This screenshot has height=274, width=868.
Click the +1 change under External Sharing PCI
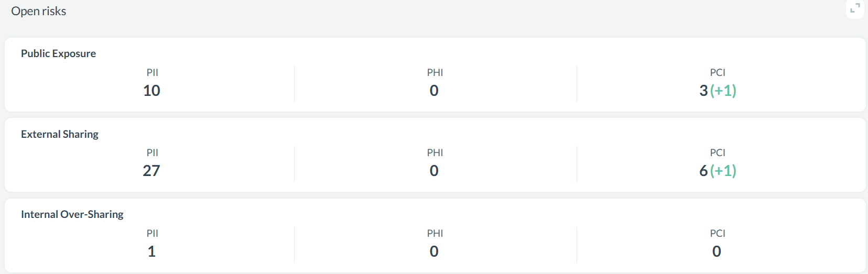coord(723,171)
